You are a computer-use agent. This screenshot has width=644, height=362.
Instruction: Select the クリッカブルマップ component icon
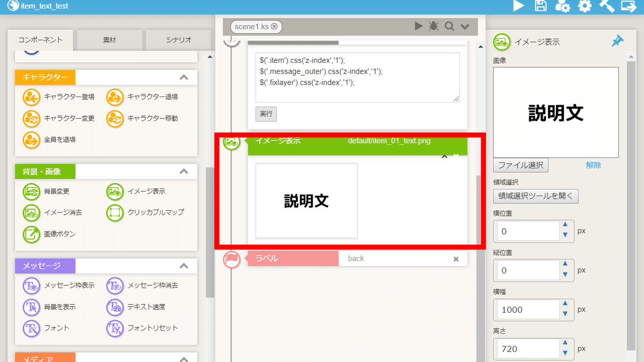115,213
